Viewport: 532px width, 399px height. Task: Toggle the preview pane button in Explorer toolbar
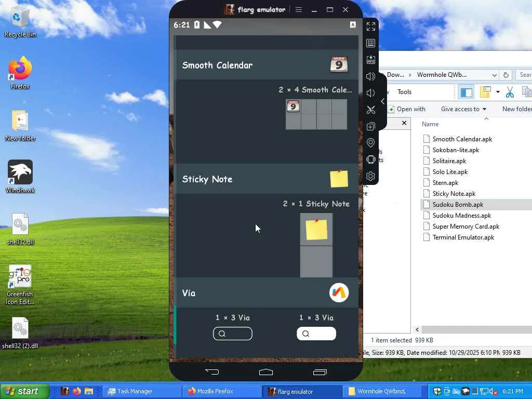click(x=466, y=92)
